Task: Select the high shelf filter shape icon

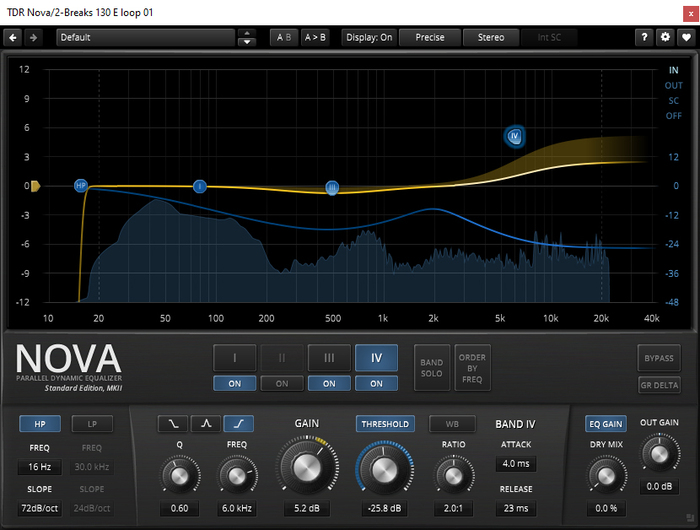Action: tap(238, 424)
